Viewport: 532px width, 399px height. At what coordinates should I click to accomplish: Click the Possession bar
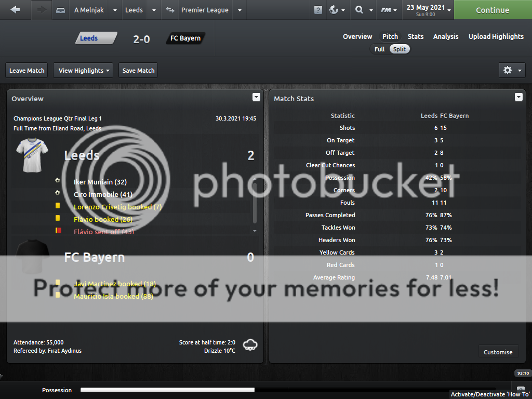tap(167, 390)
